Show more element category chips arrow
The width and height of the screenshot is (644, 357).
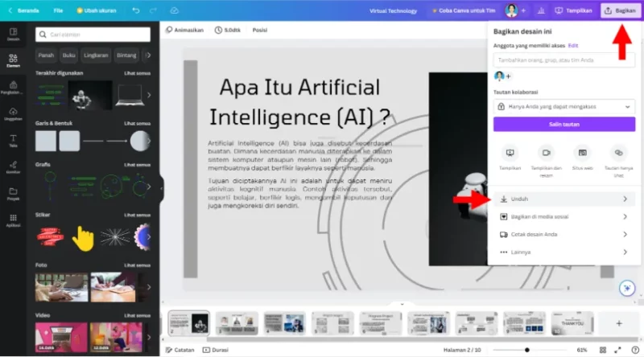pyautogui.click(x=149, y=55)
